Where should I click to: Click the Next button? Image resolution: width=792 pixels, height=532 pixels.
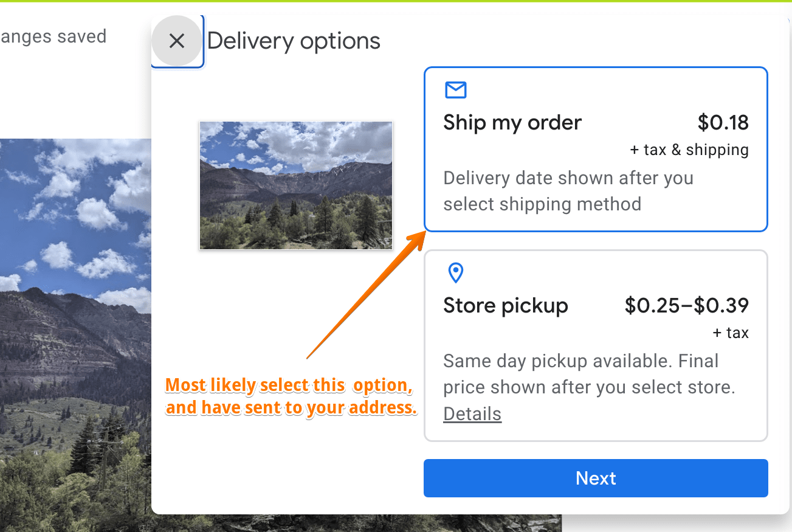tap(596, 478)
